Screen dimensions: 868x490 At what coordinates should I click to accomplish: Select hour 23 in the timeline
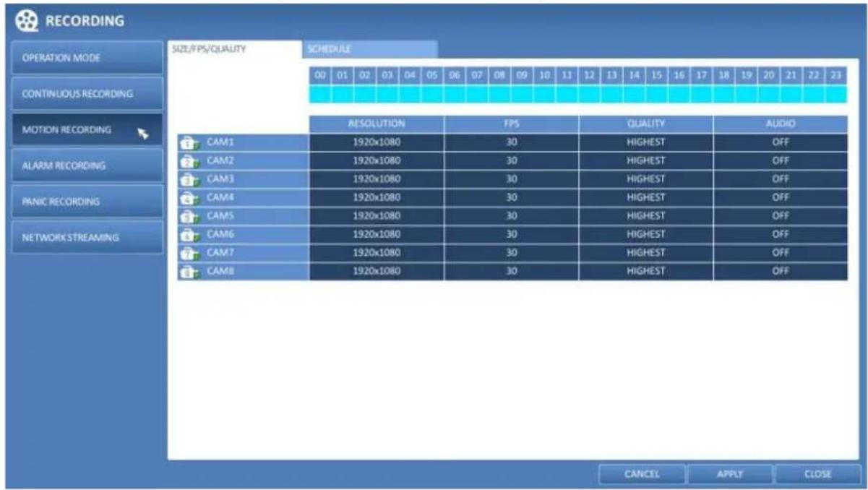(x=835, y=76)
